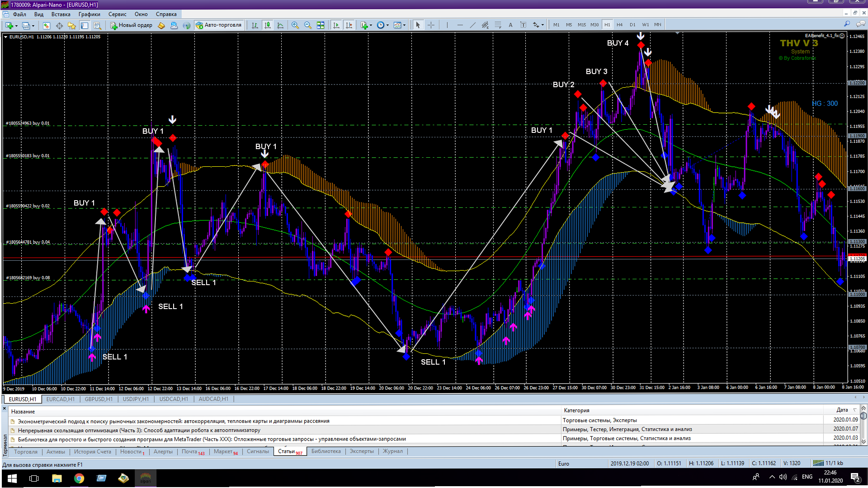Image resolution: width=868 pixels, height=488 pixels.
Task: Select the Fibonacci retracement tool
Action: pyautogui.click(x=498, y=25)
